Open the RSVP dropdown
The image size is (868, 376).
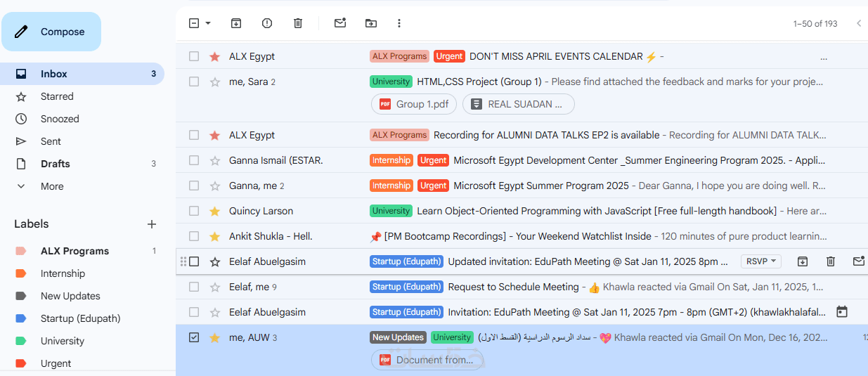[x=761, y=261]
